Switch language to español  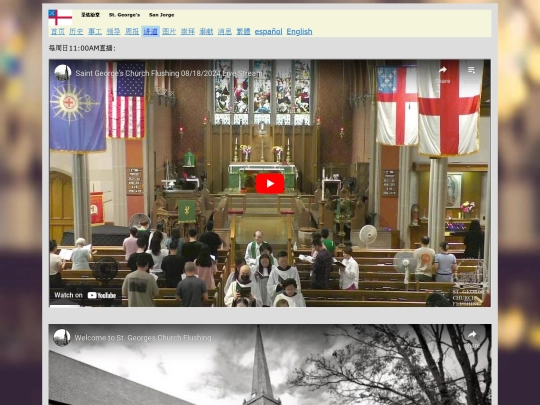tap(268, 32)
